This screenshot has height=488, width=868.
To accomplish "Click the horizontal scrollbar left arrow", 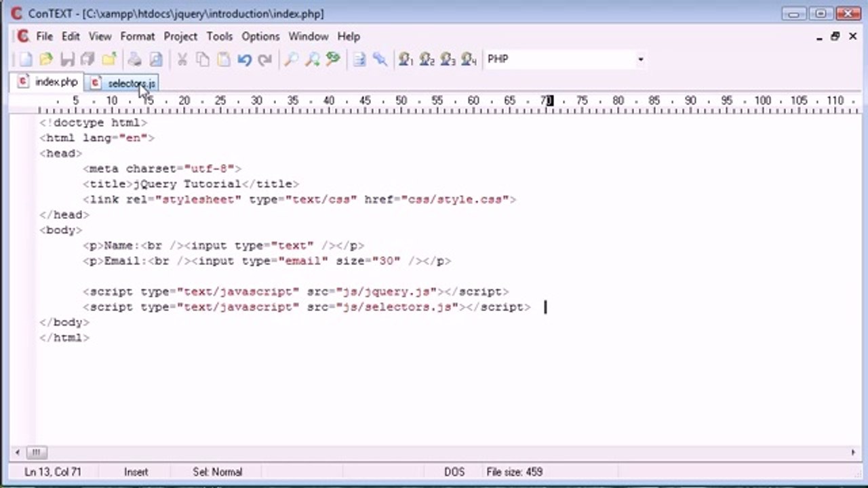I will (x=18, y=452).
